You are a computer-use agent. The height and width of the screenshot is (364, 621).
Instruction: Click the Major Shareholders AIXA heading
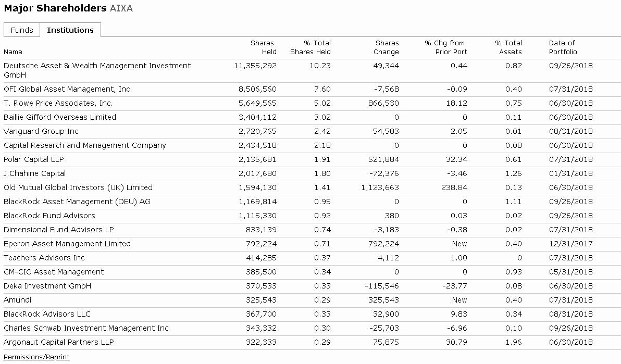[x=68, y=8]
